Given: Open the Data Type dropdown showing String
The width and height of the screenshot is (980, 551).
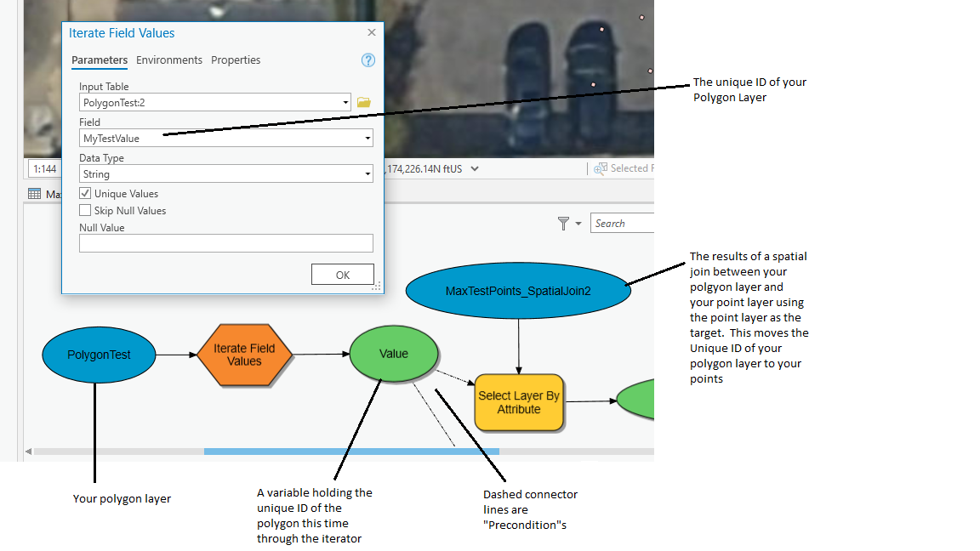Looking at the screenshot, I should (x=368, y=173).
